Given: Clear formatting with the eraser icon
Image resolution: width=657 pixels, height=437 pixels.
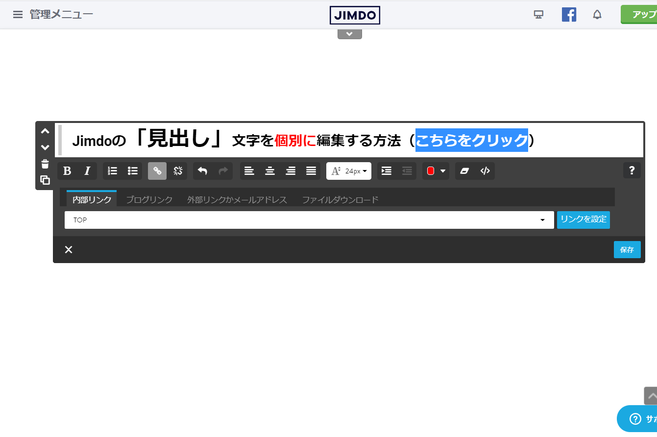Looking at the screenshot, I should (x=464, y=171).
